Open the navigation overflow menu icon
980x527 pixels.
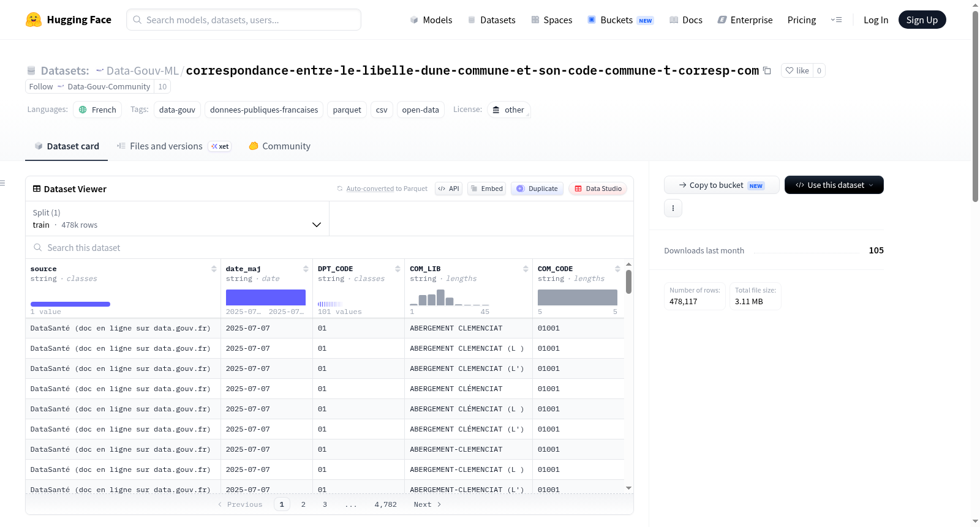coord(836,20)
